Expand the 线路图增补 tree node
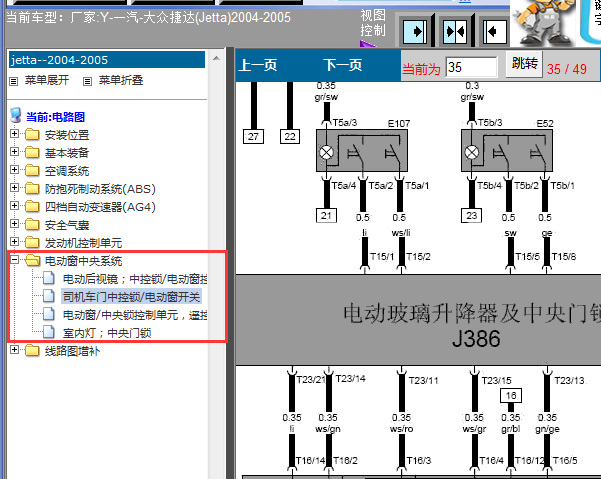Viewport: 601px width, 479px height. 15,350
